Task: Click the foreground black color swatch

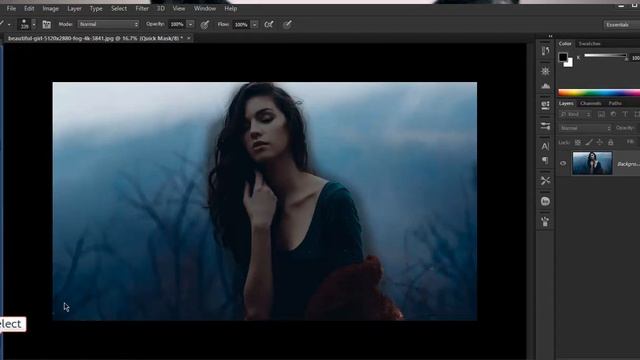Action: point(563,57)
